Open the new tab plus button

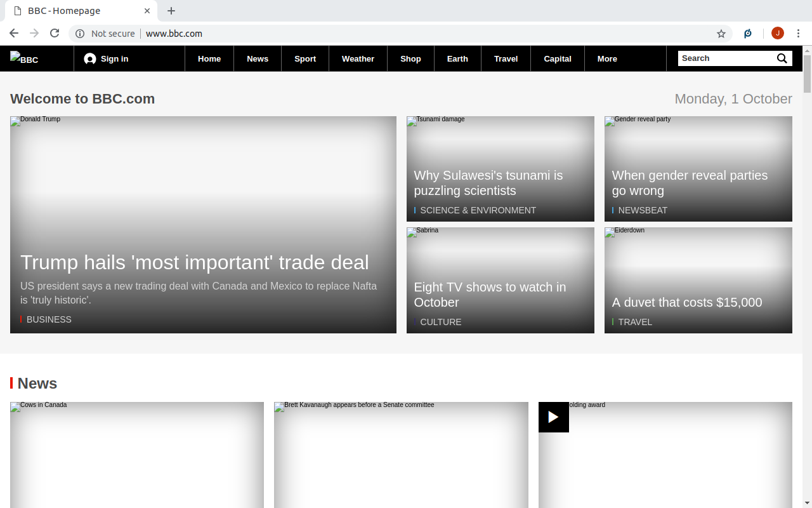pyautogui.click(x=171, y=11)
